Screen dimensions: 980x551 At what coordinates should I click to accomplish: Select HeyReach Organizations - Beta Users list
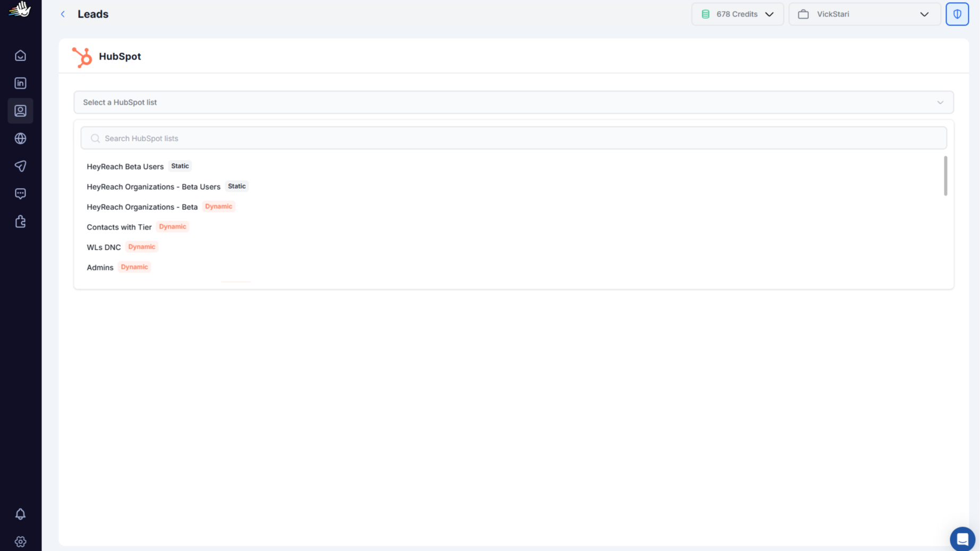coord(154,187)
